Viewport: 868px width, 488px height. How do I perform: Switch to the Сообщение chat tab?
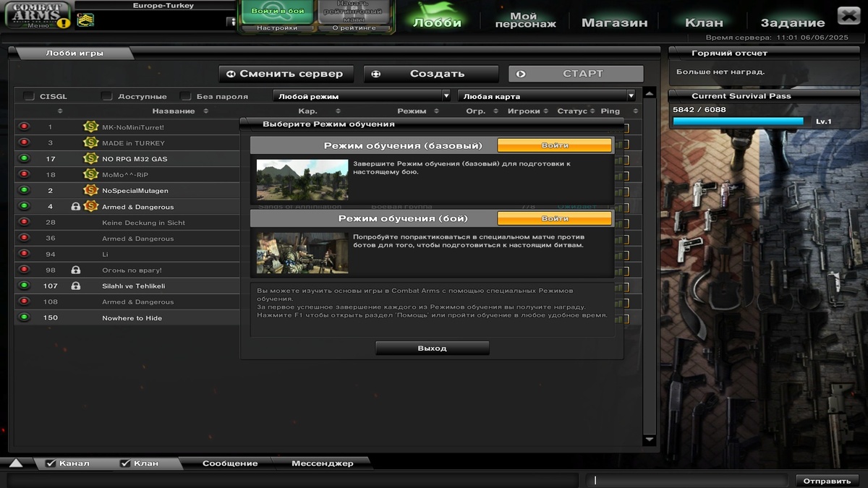click(230, 463)
